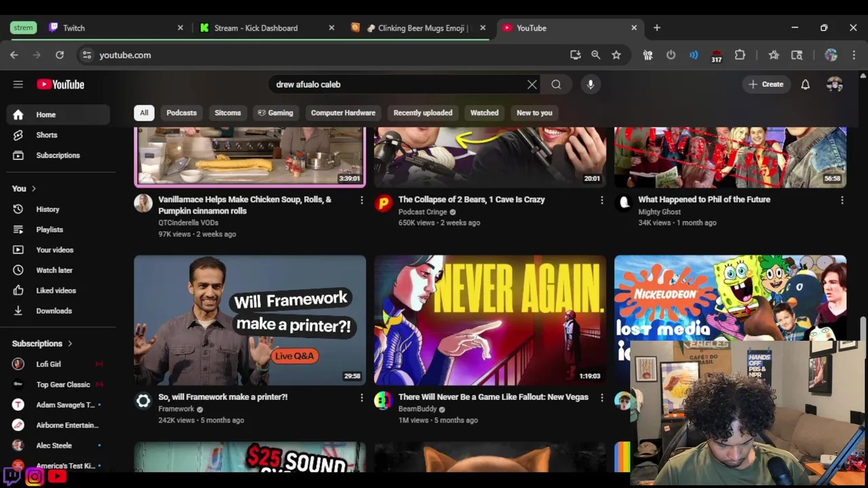Click the page vertical scrollbar
The height and width of the screenshot is (488, 868).
tap(863, 328)
